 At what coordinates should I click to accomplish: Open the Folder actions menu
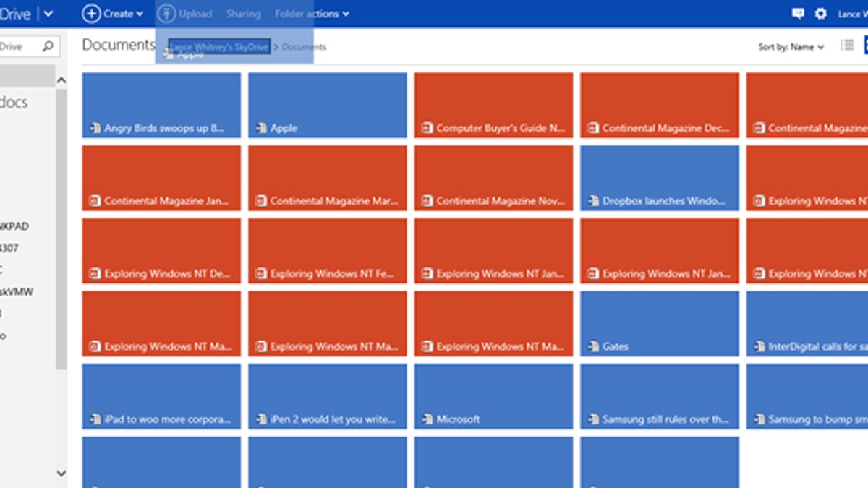(x=310, y=13)
